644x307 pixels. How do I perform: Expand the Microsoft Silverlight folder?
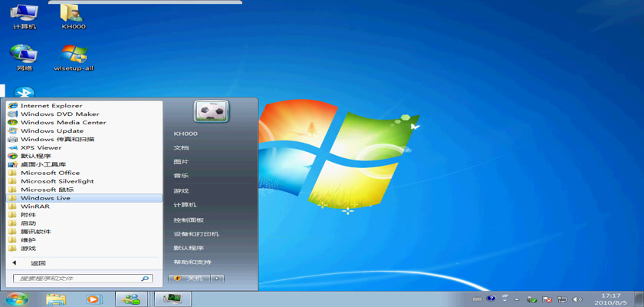pyautogui.click(x=84, y=181)
